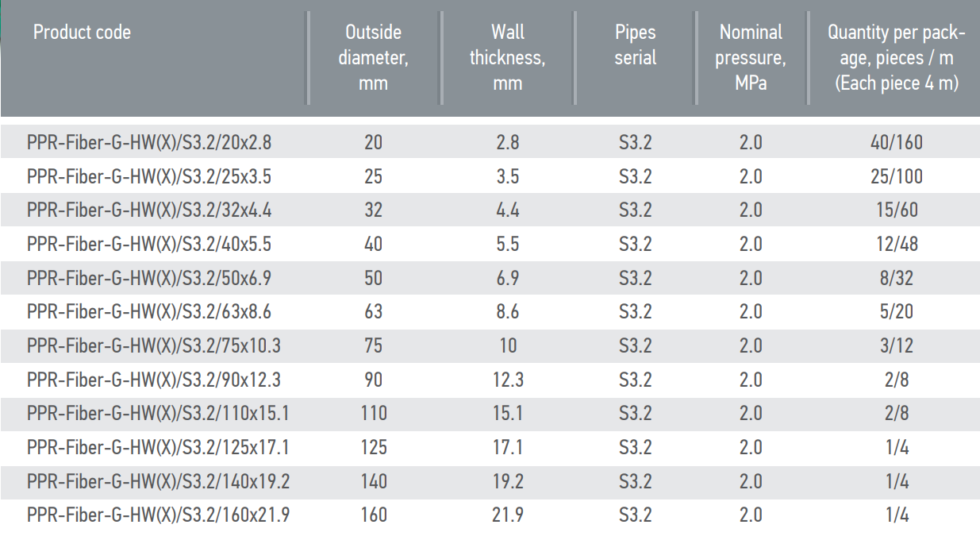Screen dimensions: 980x540
Task: Select product code PPR-Fiber-G-HW(X)/S3.2/25x3.5
Action: click(149, 176)
